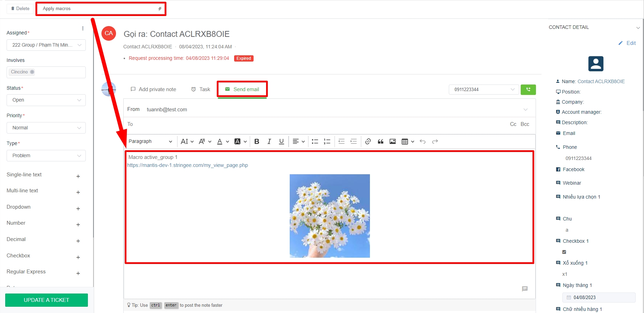Click the UPDATE A TICKET button
This screenshot has width=644, height=313.
[47, 300]
